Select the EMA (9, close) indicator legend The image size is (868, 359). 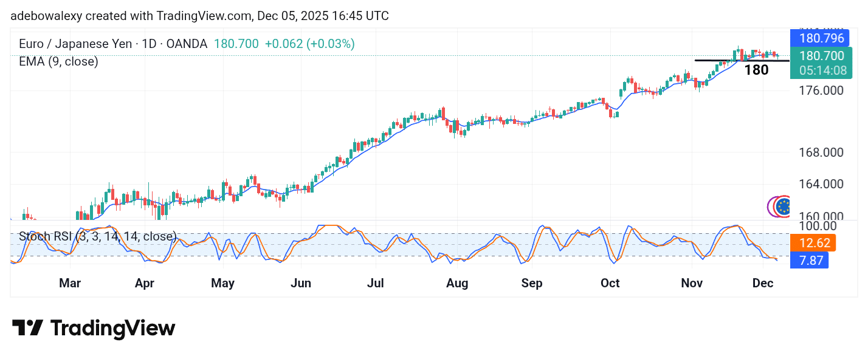tap(57, 61)
